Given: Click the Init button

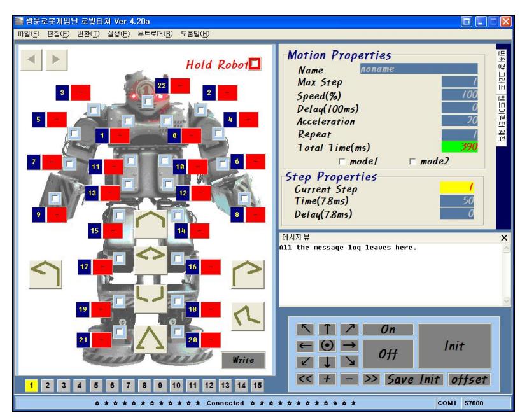Looking at the screenshot, I should pyautogui.click(x=454, y=346).
